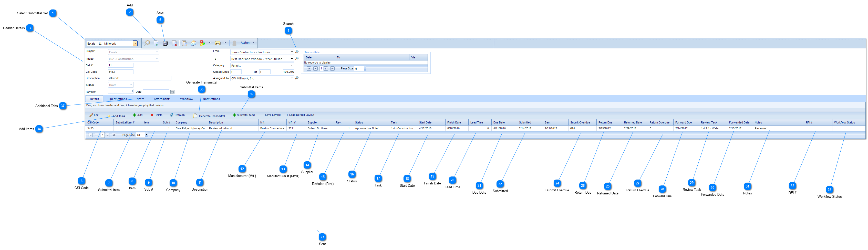
Task: Click the colored shapes icon in the top toolbar
Action: click(202, 43)
